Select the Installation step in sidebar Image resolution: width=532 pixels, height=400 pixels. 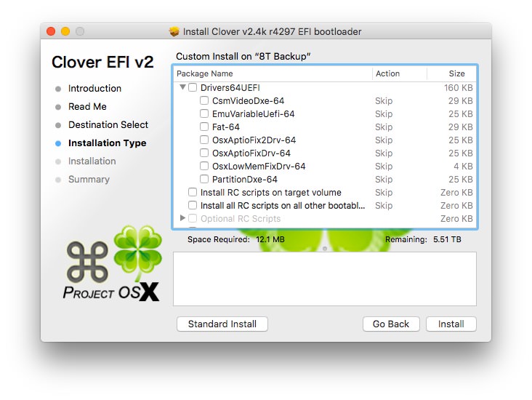[x=92, y=161]
